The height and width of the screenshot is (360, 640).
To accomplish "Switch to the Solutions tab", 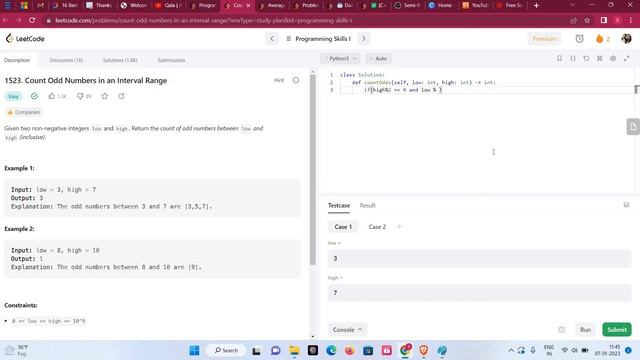I will (x=120, y=60).
